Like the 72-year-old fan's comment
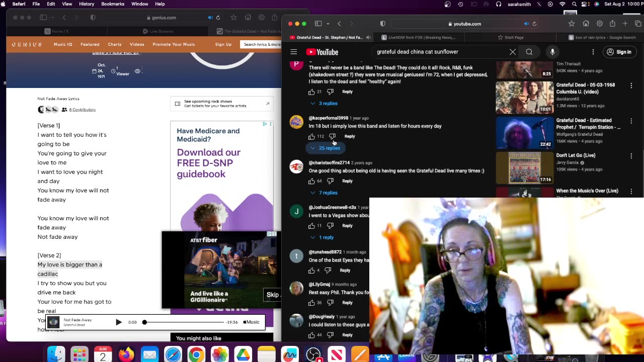 click(311, 92)
